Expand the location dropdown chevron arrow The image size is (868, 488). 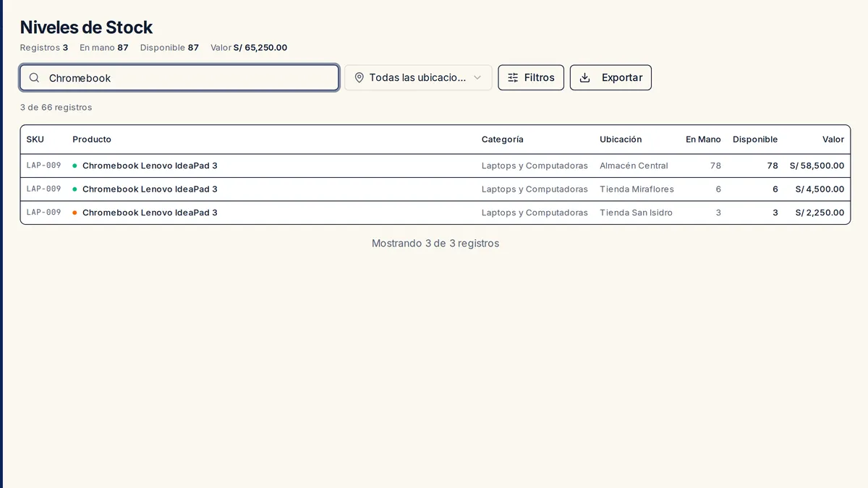tap(477, 77)
